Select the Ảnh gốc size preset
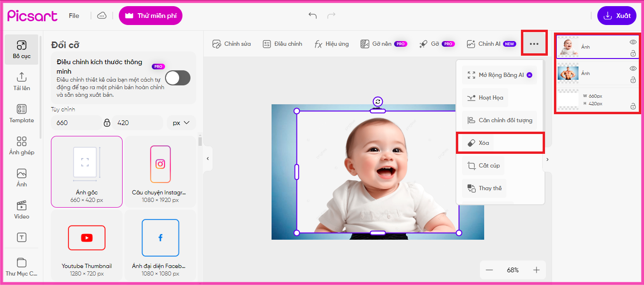Viewport: 644px width, 285px height. (x=87, y=172)
